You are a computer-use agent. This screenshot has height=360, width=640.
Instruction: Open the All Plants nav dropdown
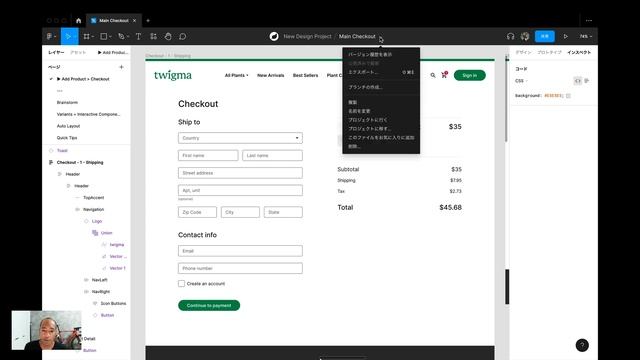[x=236, y=75]
